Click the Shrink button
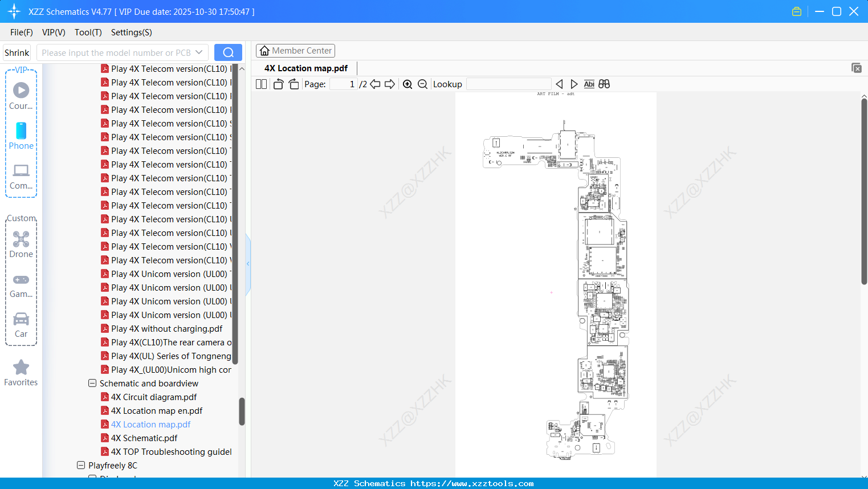 pyautogui.click(x=17, y=52)
